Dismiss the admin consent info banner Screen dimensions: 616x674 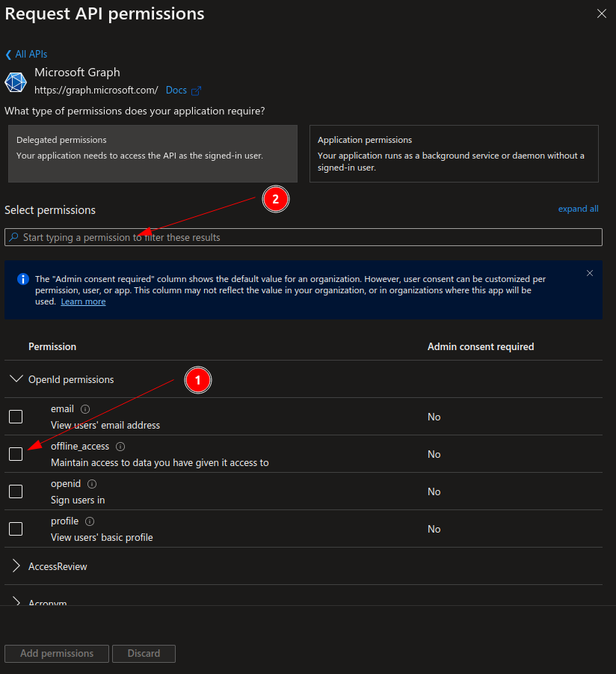[x=590, y=273]
